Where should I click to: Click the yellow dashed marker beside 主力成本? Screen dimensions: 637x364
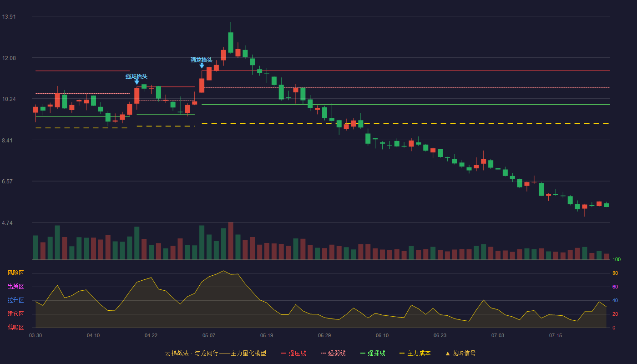tap(402, 353)
